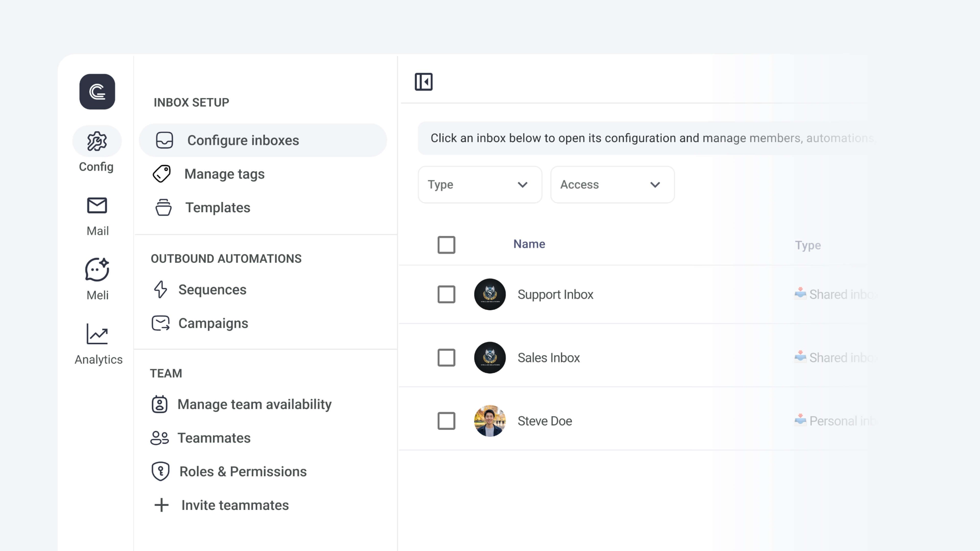The width and height of the screenshot is (980, 551).
Task: Open the Templates menu item
Action: [x=218, y=208]
